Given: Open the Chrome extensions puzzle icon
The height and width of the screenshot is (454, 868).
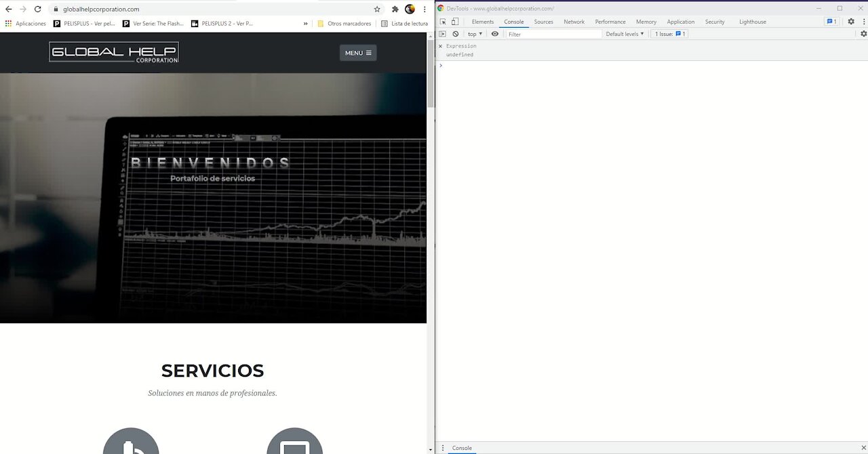Looking at the screenshot, I should 395,9.
